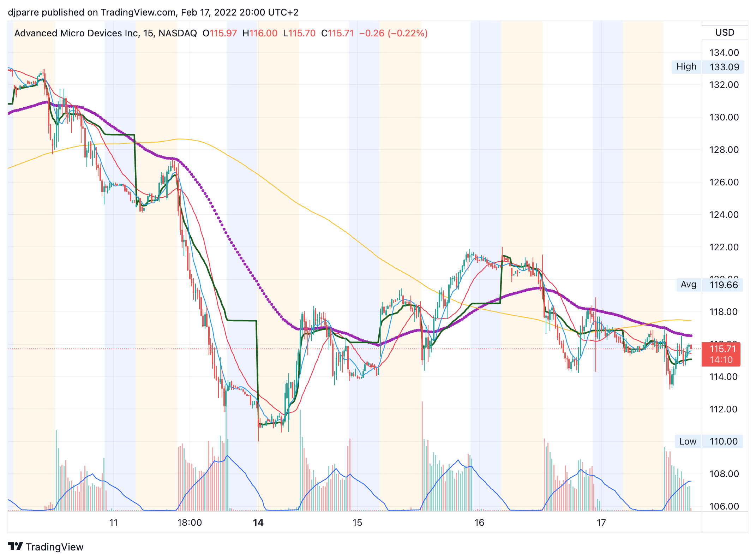Click the 126.00 price scale label

724,182
